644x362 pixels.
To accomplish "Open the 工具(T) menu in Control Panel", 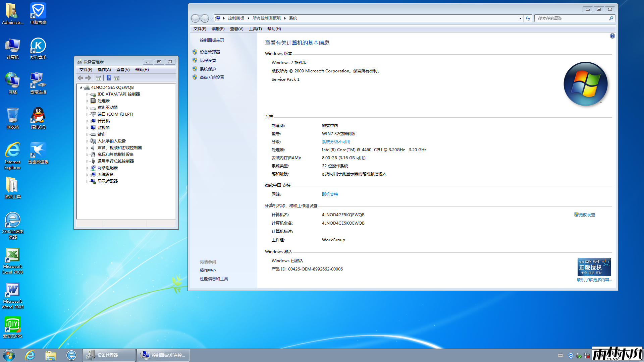I will point(255,29).
